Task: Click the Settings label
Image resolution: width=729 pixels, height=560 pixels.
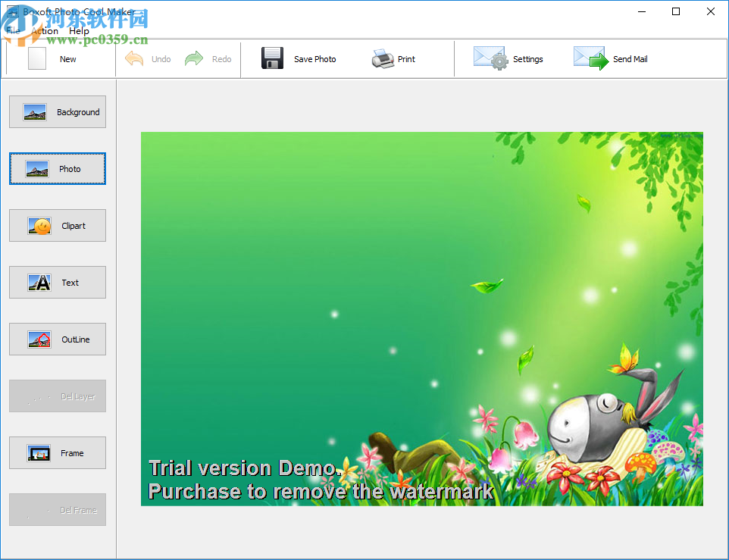Action: 527,59
